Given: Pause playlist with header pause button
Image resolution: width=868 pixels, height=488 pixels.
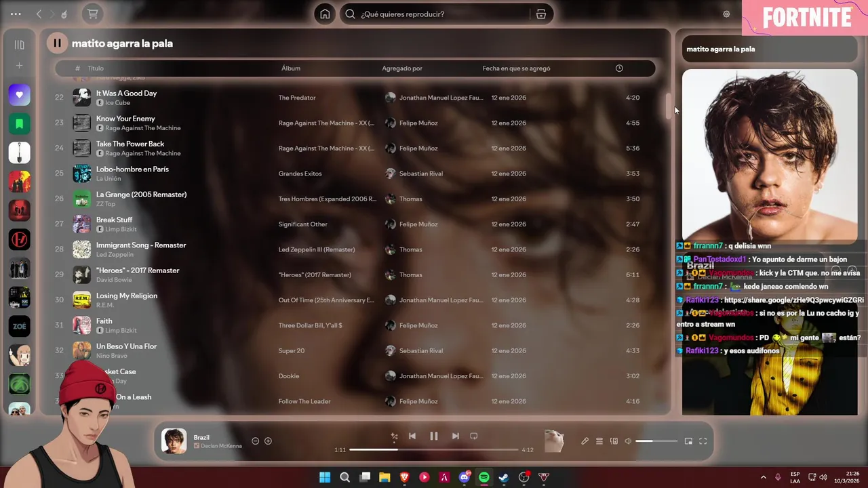Looking at the screenshot, I should 57,43.
